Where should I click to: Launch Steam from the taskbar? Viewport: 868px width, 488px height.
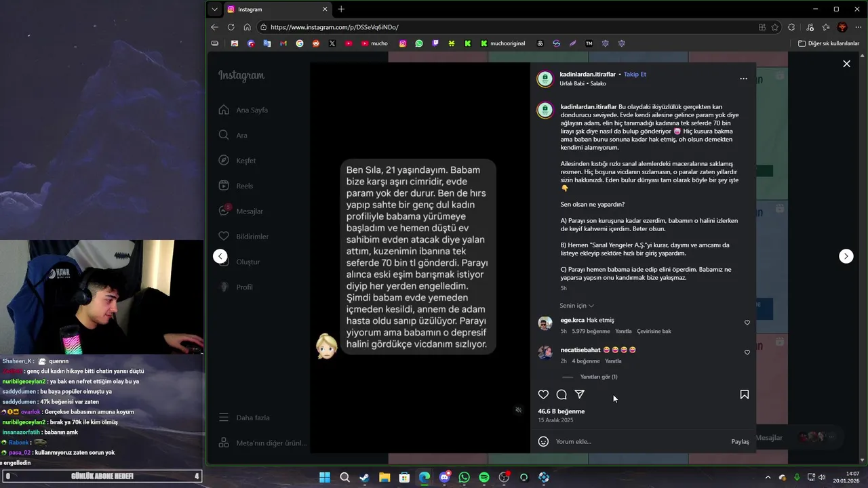pos(364,477)
